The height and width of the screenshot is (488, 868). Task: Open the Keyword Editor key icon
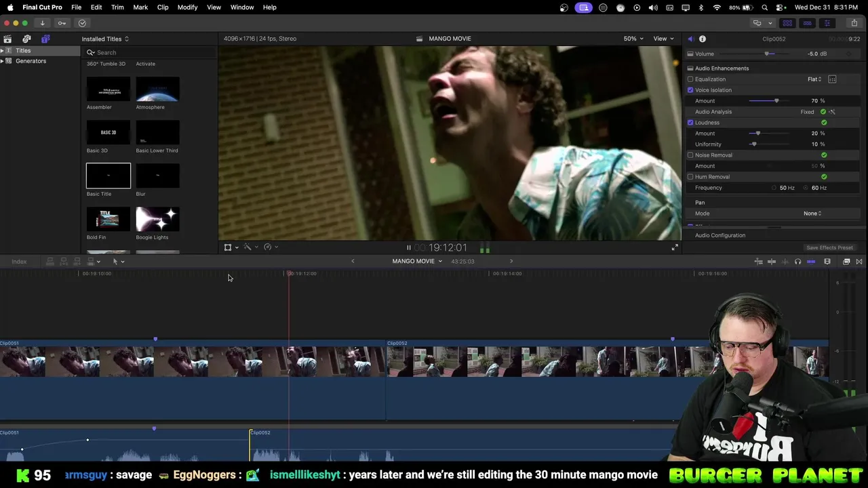tap(62, 23)
